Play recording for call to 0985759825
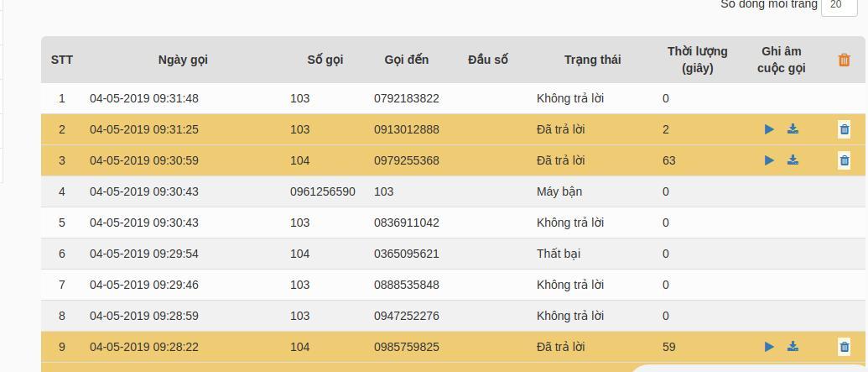The image size is (868, 372). pyautogui.click(x=769, y=347)
